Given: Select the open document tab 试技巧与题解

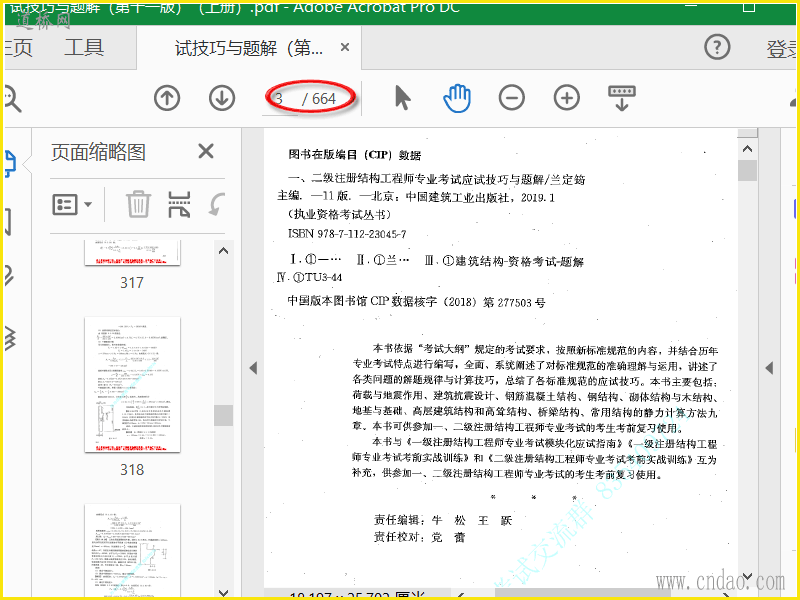Looking at the screenshot, I should click(248, 48).
